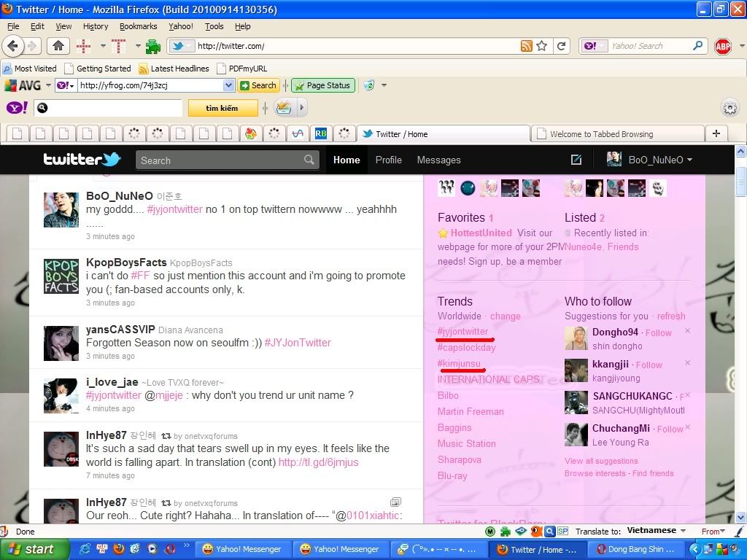Click View all suggestions
The width and height of the screenshot is (747, 560).
[601, 461]
